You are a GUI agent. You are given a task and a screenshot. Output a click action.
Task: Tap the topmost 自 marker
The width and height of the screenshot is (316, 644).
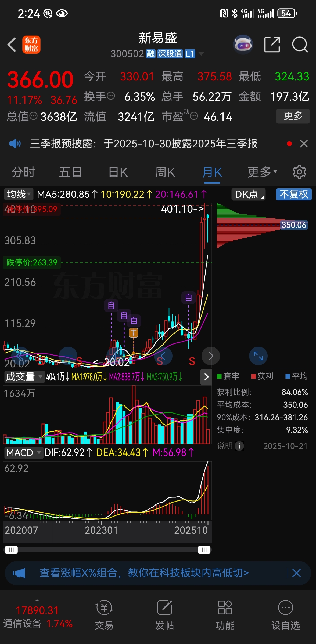pyautogui.click(x=189, y=297)
